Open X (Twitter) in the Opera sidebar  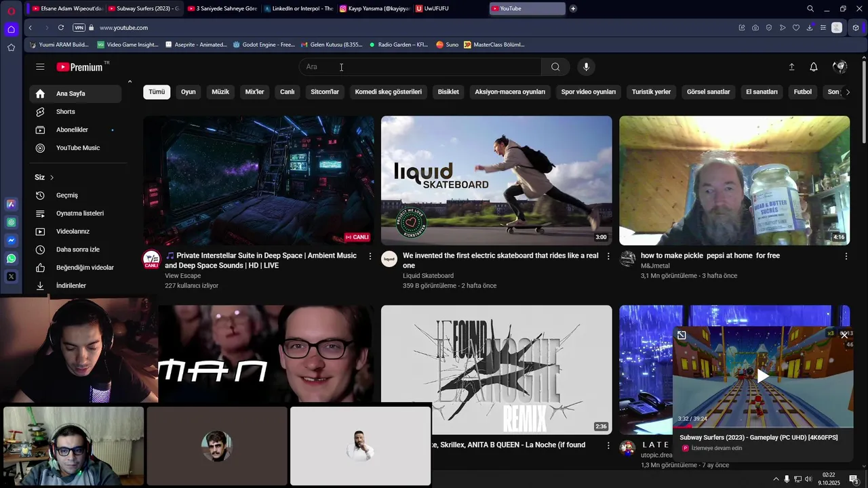click(12, 277)
